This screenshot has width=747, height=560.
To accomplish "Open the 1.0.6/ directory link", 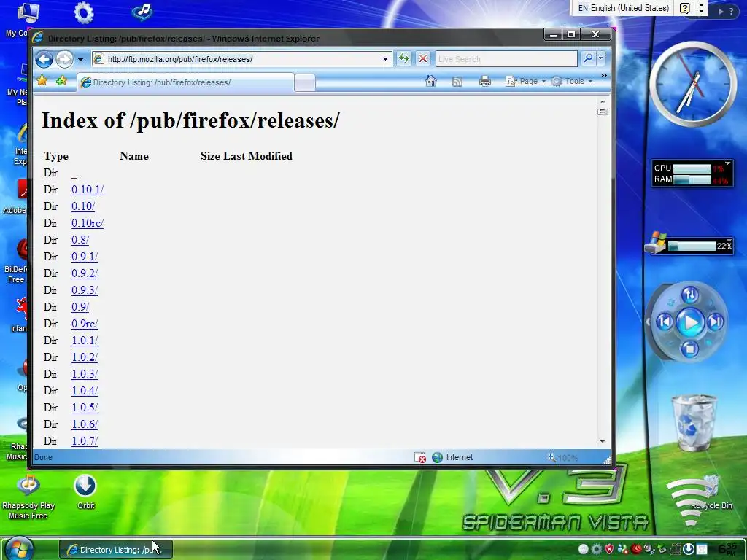I will (x=85, y=424).
